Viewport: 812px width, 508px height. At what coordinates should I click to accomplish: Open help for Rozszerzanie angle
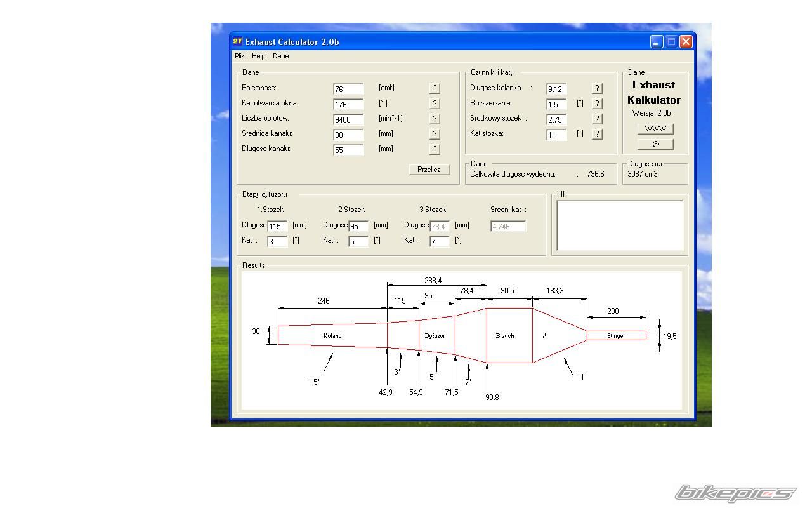pos(597,104)
